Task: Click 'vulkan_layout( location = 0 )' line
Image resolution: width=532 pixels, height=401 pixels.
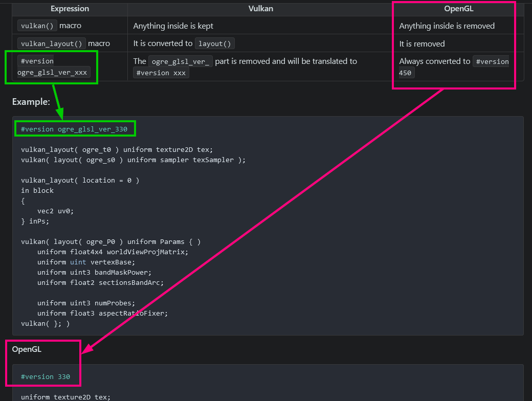Action: tap(80, 180)
